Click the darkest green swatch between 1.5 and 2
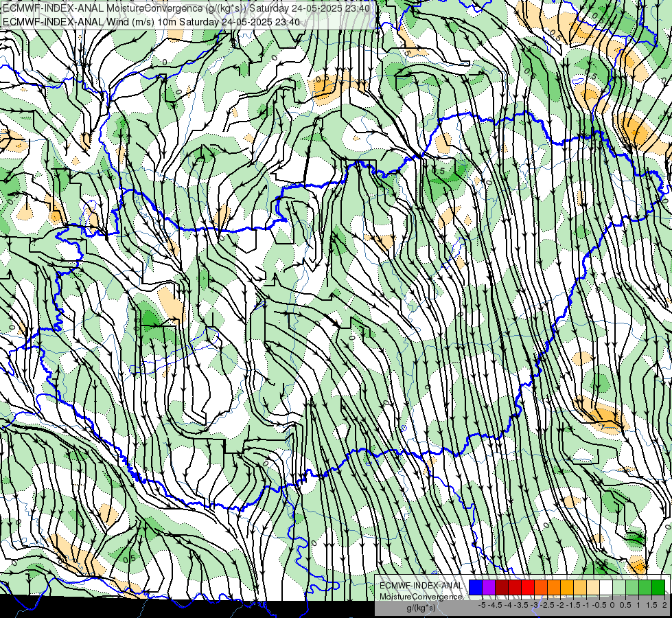Viewport: 672px width, 618px height. (x=658, y=588)
